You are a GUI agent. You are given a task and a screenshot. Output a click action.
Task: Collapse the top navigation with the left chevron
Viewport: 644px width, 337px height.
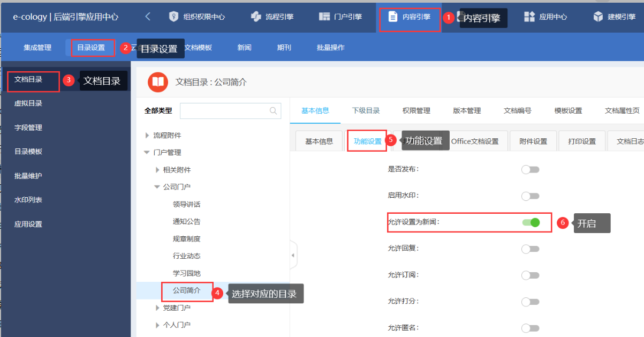click(x=148, y=16)
